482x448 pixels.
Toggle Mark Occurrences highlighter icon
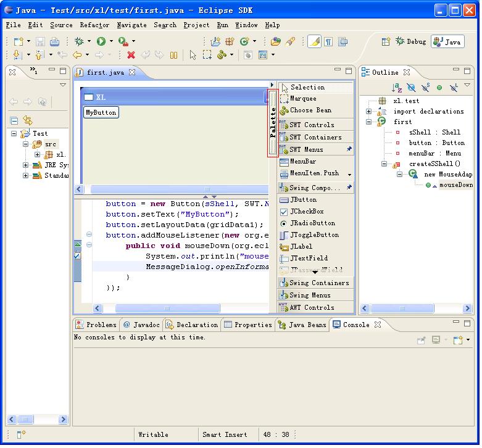pyautogui.click(x=315, y=41)
